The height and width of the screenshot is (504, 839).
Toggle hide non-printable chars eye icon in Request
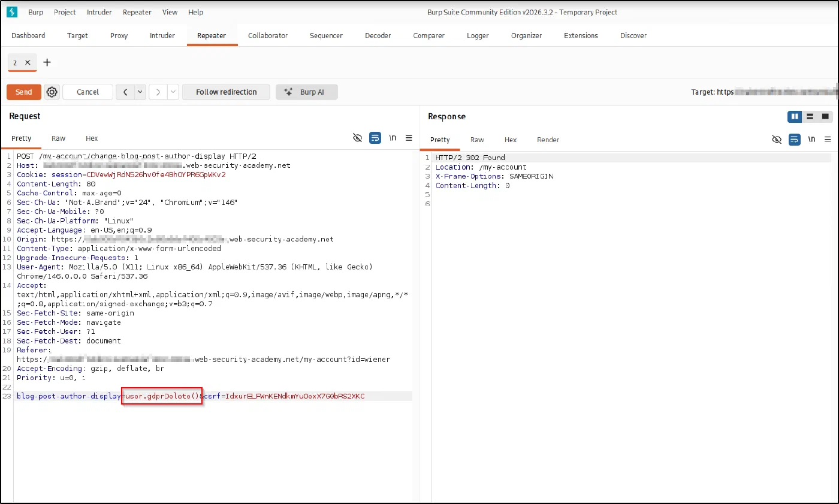[358, 138]
